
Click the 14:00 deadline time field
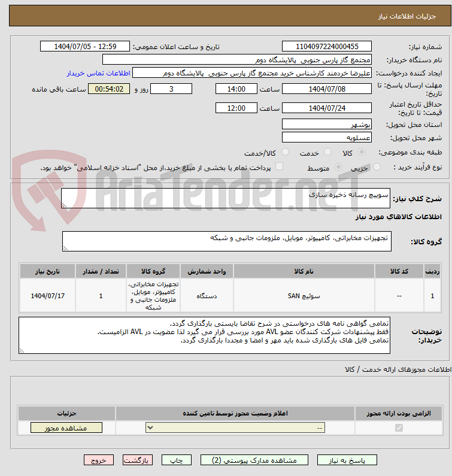coord(236,89)
